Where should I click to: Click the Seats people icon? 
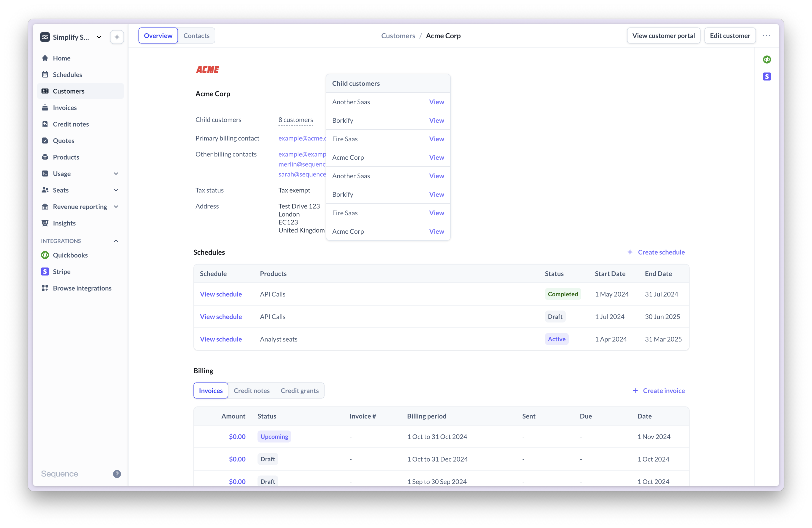point(45,190)
